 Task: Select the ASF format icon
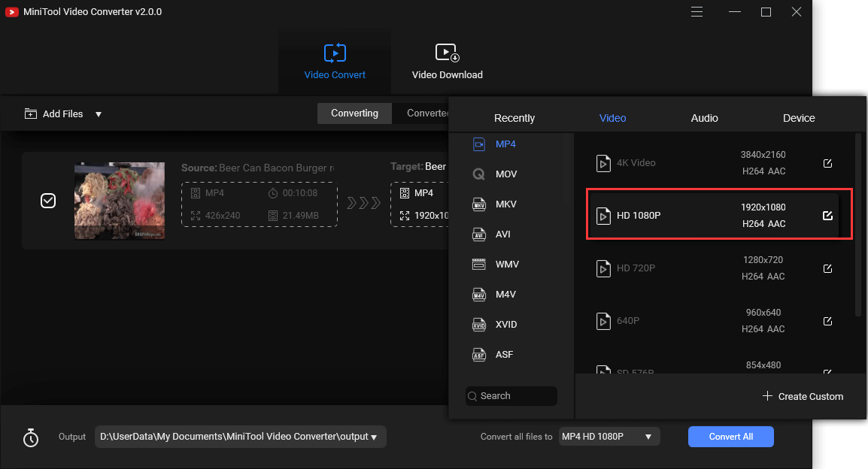479,355
